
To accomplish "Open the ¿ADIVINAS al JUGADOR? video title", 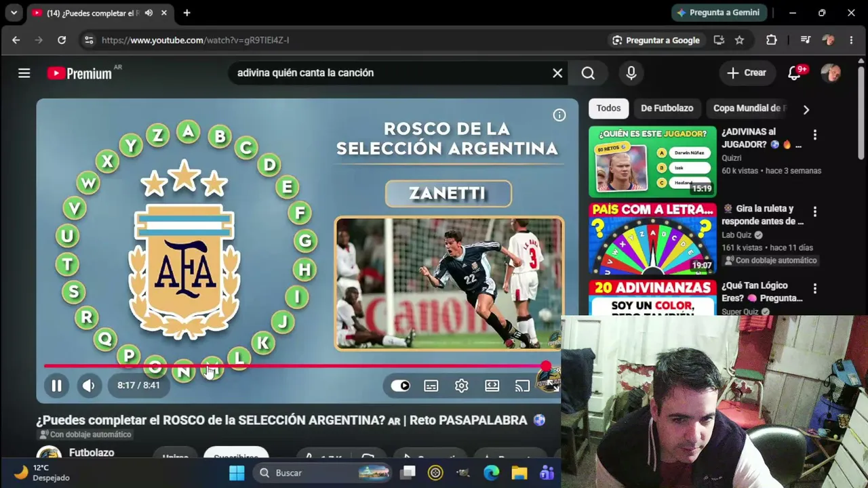I will [762, 138].
